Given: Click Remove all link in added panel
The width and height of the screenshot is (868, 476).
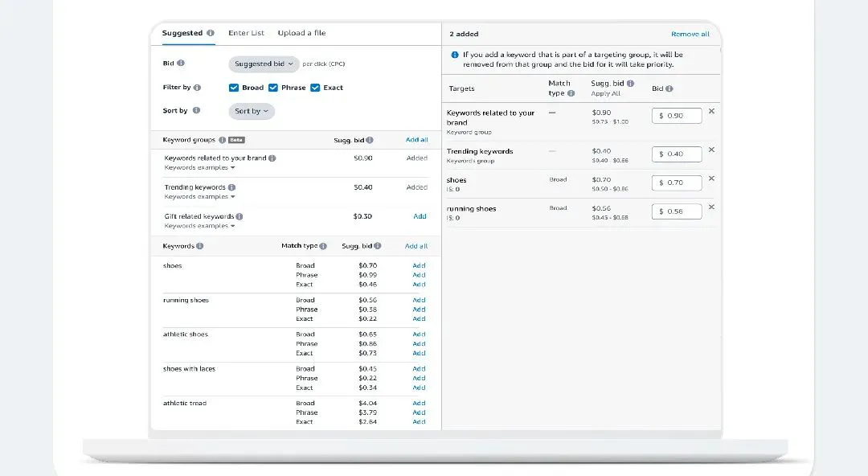Looking at the screenshot, I should (x=690, y=34).
